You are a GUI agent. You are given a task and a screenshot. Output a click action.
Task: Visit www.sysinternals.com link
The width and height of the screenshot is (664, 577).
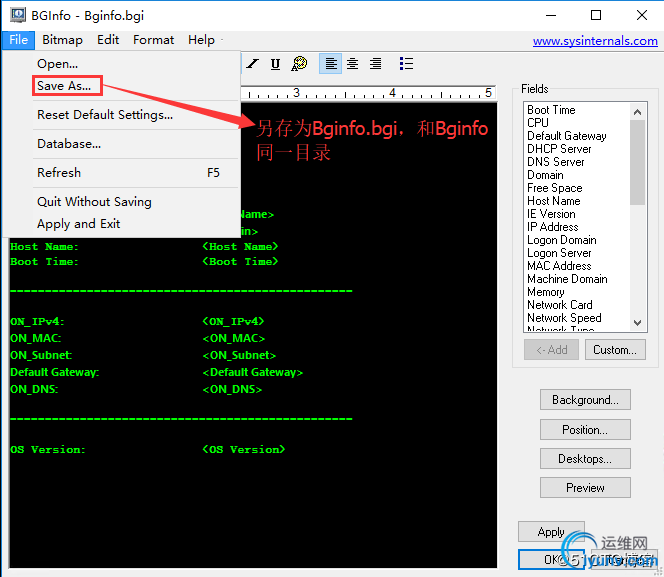click(595, 41)
